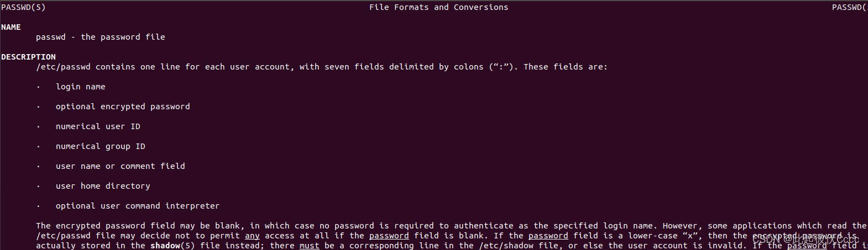
Task: Click the underlined "password" right after "if the"
Action: [x=389, y=236]
